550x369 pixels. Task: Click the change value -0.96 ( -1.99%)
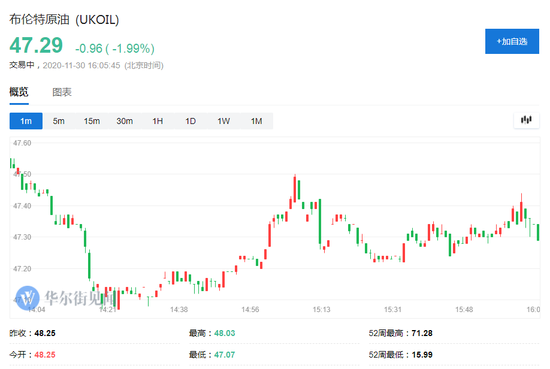[x=115, y=48]
